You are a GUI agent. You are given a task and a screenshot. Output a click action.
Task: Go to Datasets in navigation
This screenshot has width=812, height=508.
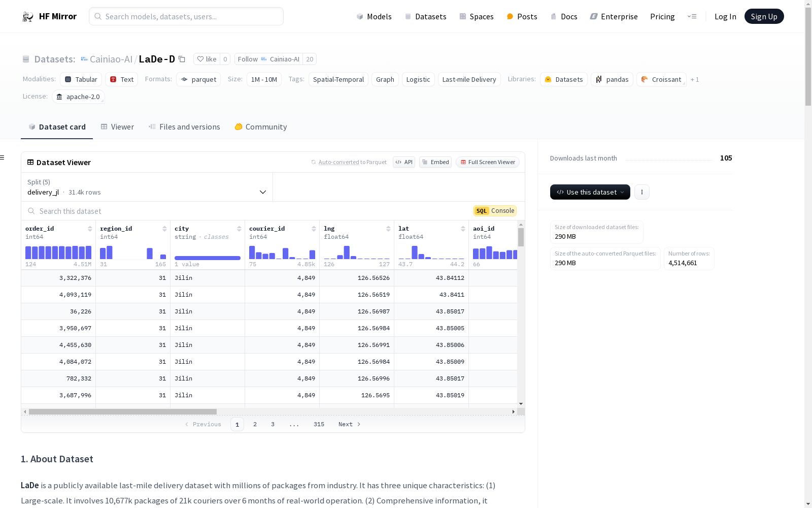tap(425, 16)
